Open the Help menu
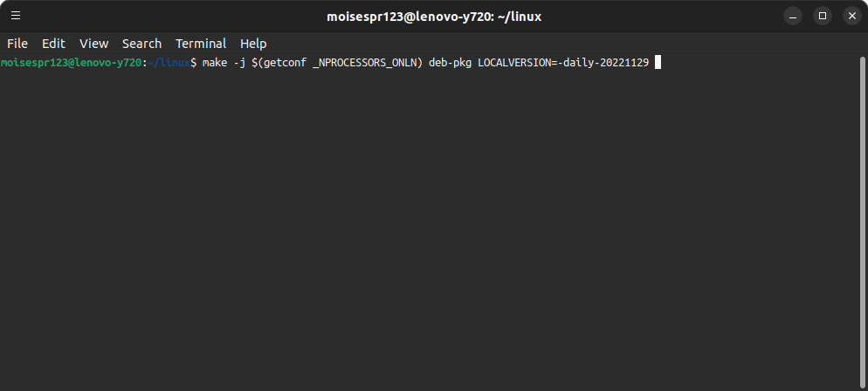The height and width of the screenshot is (391, 868). pos(253,44)
